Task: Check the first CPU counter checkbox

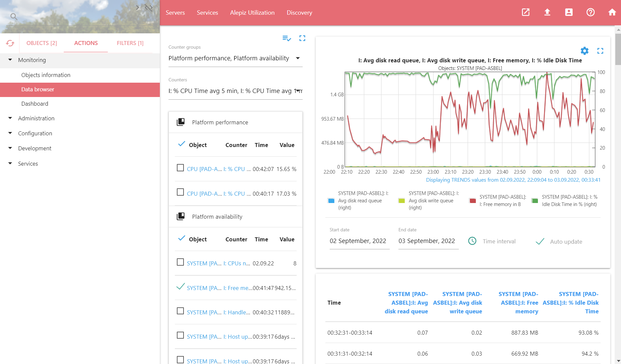Action: tap(180, 168)
